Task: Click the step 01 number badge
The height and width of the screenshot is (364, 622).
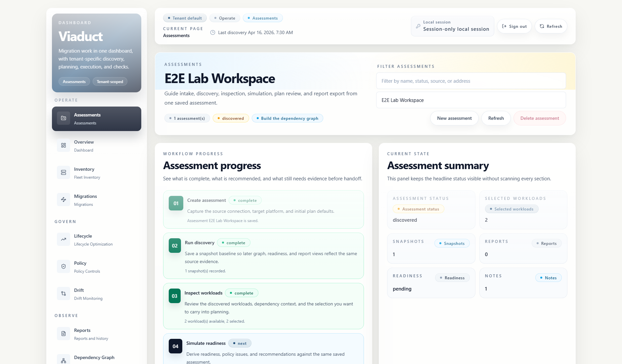Action: (x=176, y=203)
